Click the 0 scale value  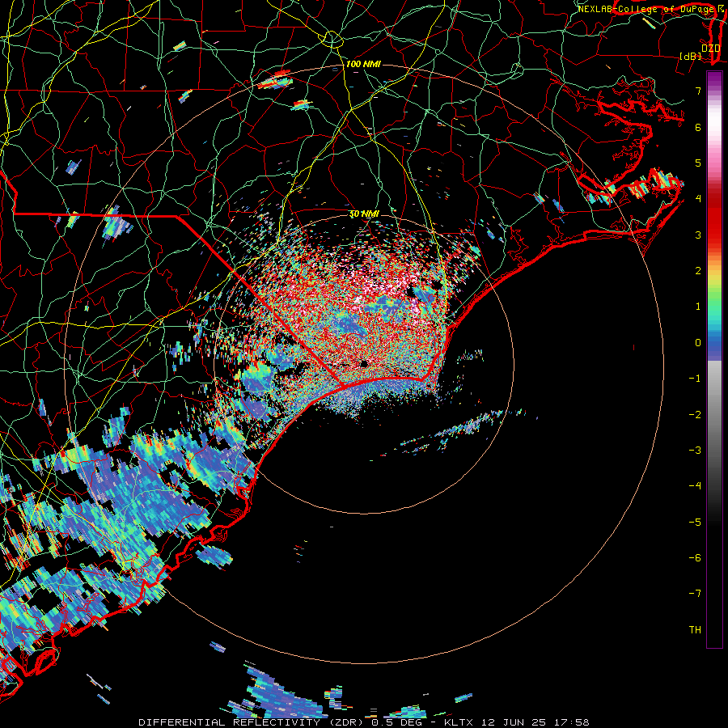coord(698,343)
